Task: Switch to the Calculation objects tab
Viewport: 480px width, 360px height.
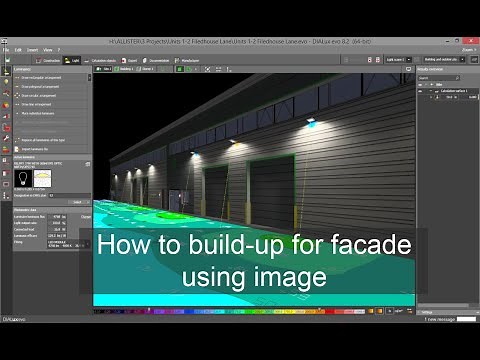Action: 100,60
